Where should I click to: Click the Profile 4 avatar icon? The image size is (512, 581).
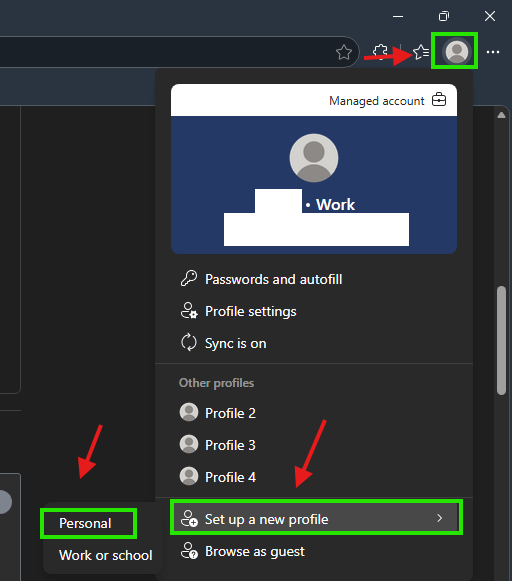coord(189,476)
